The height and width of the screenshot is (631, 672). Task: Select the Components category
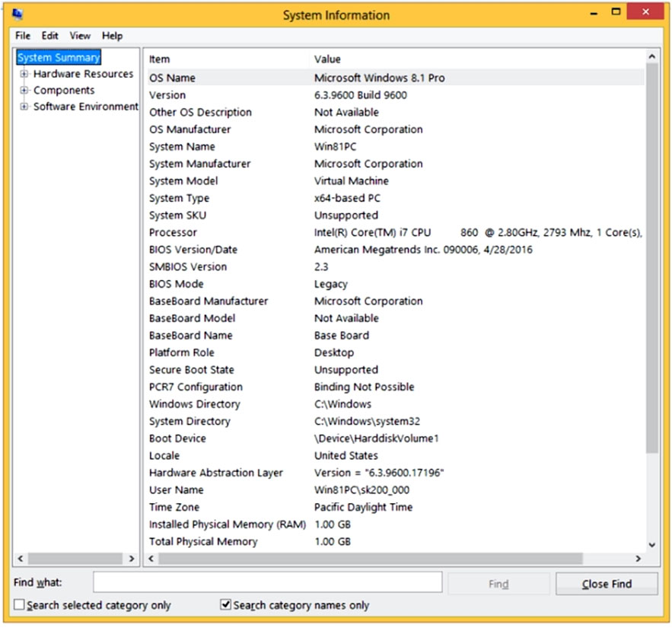coord(64,90)
